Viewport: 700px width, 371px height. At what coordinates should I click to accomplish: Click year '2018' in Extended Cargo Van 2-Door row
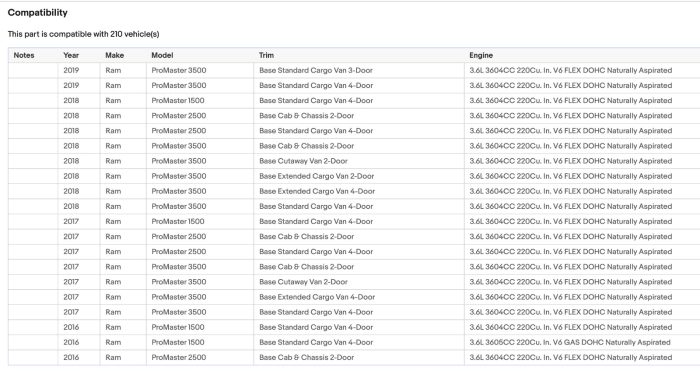point(71,176)
